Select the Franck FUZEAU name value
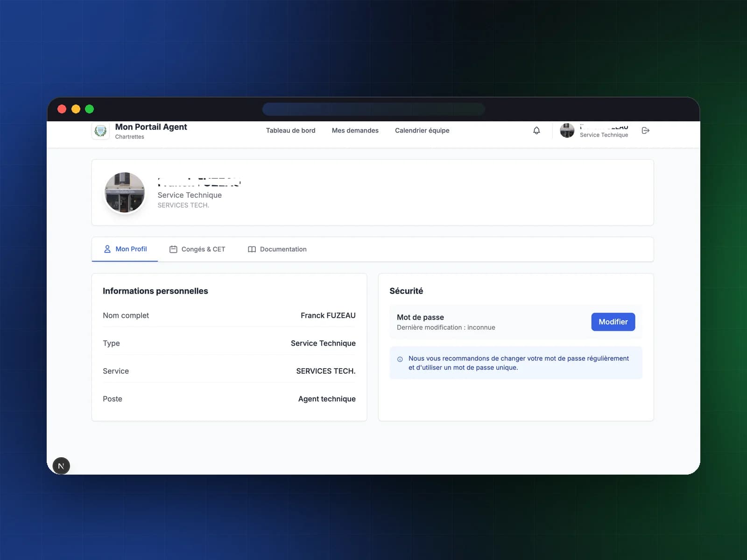 click(x=328, y=315)
